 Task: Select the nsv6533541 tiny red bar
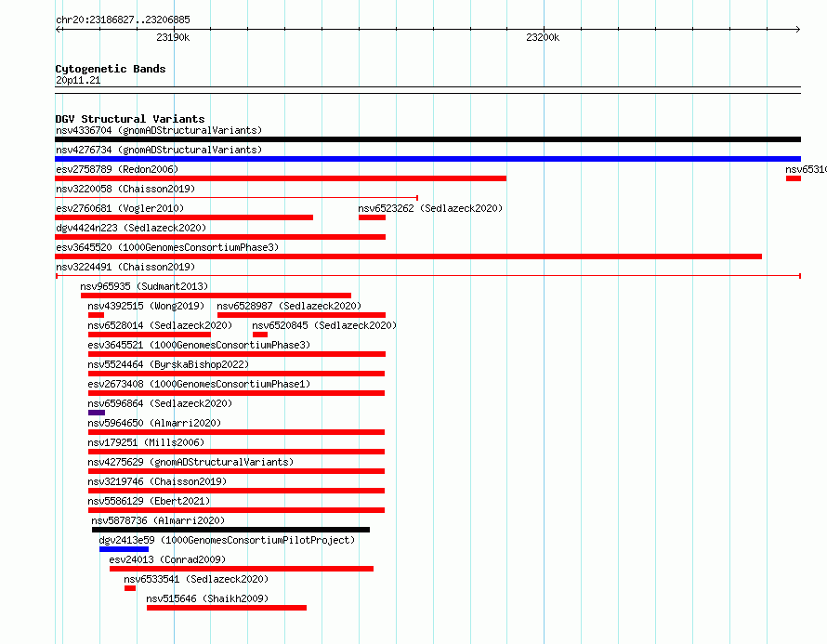tap(130, 588)
